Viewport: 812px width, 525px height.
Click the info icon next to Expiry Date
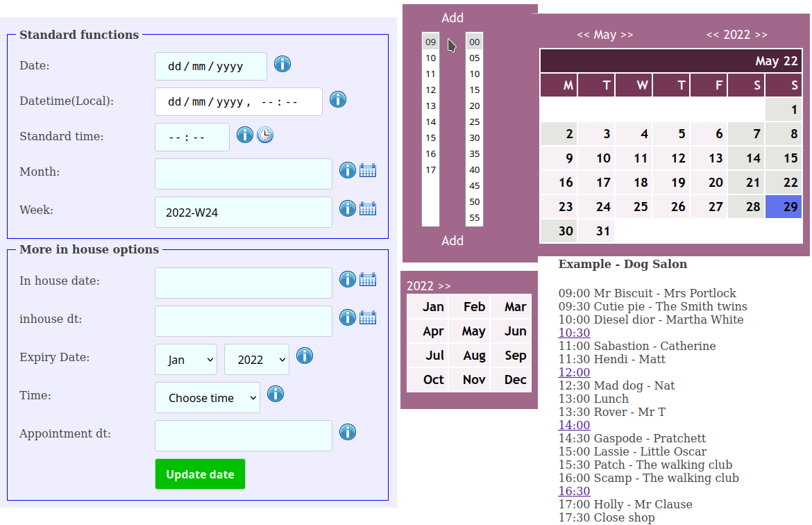click(305, 356)
